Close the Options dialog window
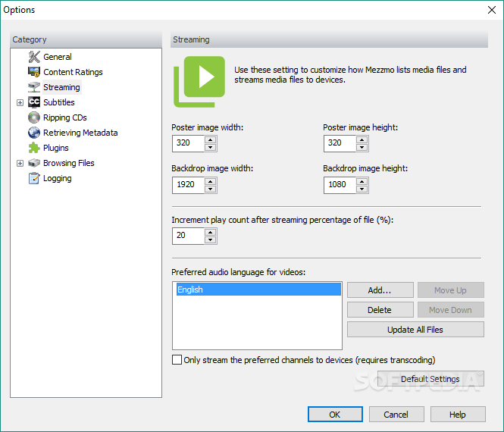 click(x=492, y=10)
